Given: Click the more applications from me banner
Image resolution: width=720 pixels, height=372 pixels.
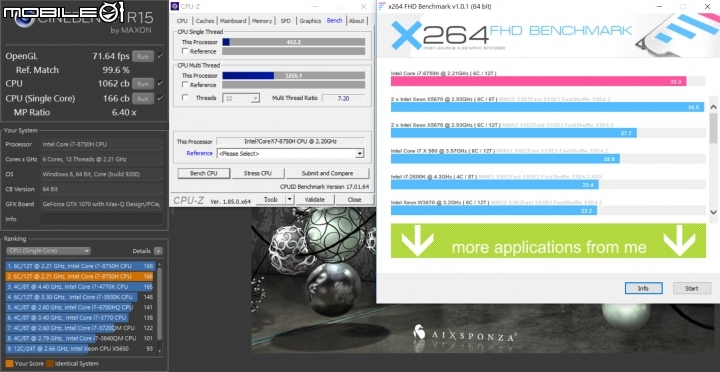Looking at the screenshot, I should click(x=548, y=241).
